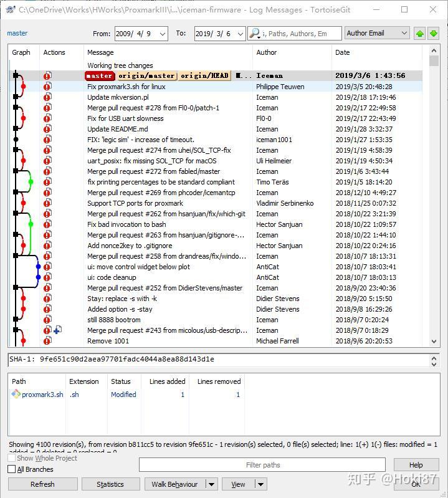448x498 pixels.
Task: Click the SHA-1 commit hash text box
Action: [219, 360]
